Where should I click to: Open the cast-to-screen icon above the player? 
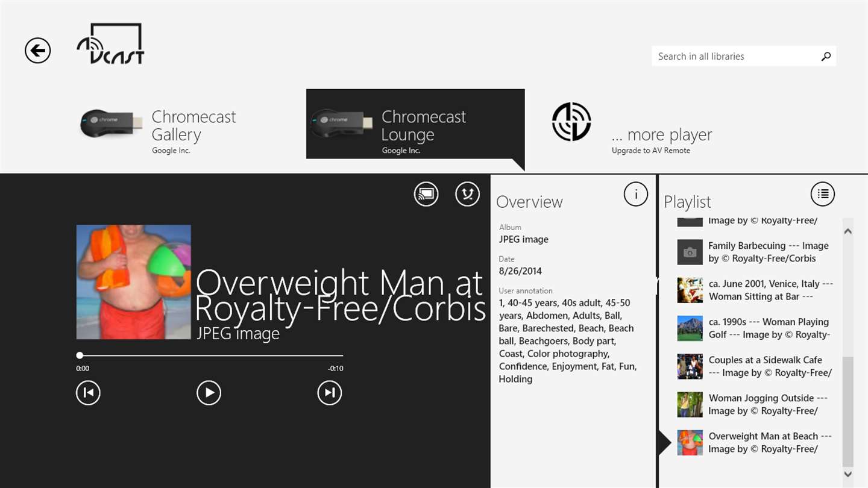click(x=426, y=194)
